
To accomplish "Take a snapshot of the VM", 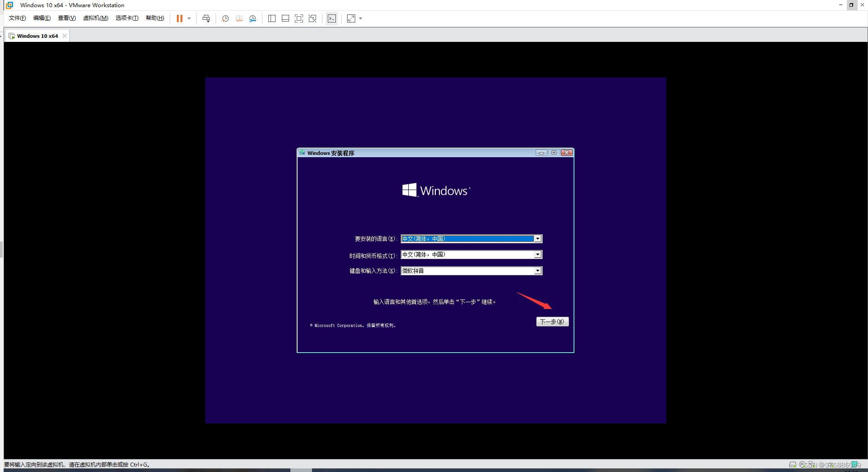I will tap(226, 18).
